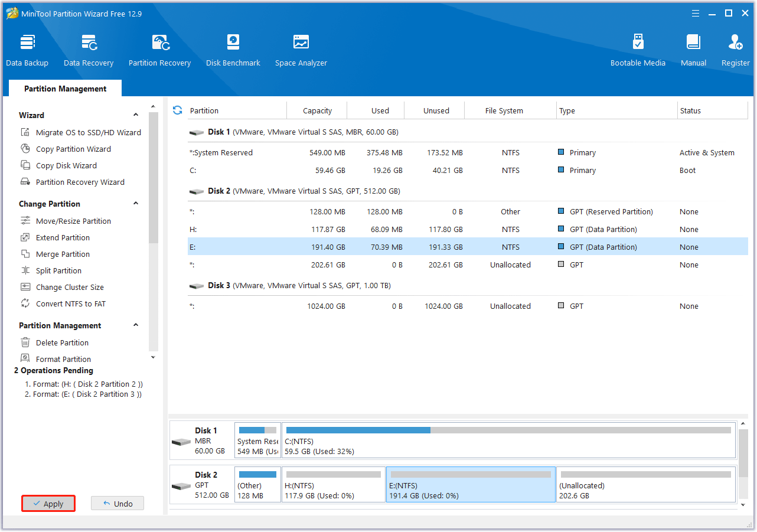Click sidebar scroll down arrow
Image resolution: width=757 pixels, height=532 pixels.
coord(154,357)
